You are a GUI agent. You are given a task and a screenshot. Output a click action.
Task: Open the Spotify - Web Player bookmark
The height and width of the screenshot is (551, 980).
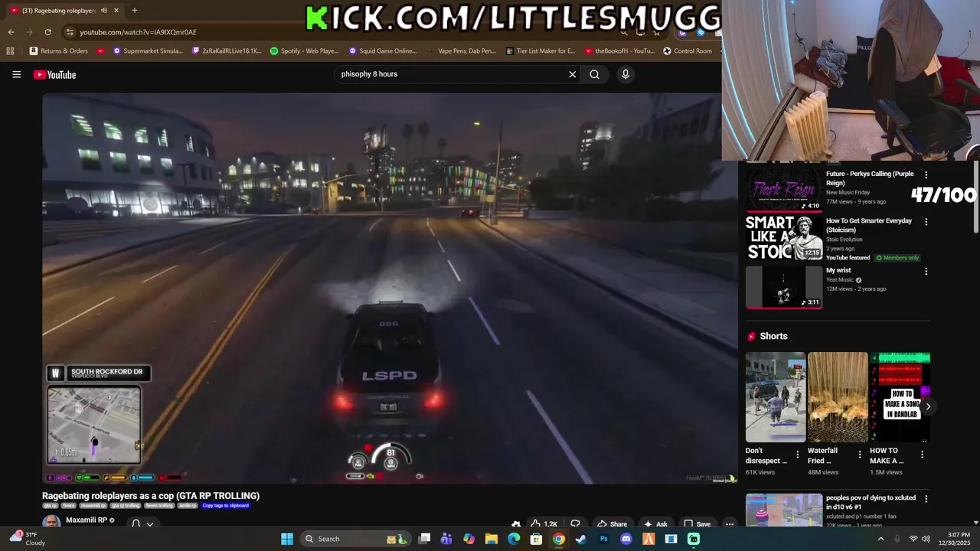[305, 51]
